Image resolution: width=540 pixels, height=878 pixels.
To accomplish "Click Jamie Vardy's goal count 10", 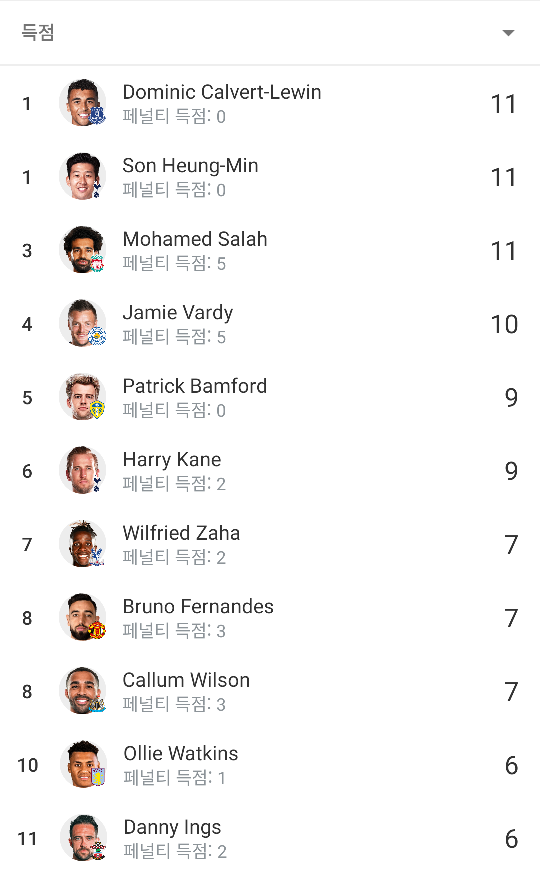I will [504, 324].
